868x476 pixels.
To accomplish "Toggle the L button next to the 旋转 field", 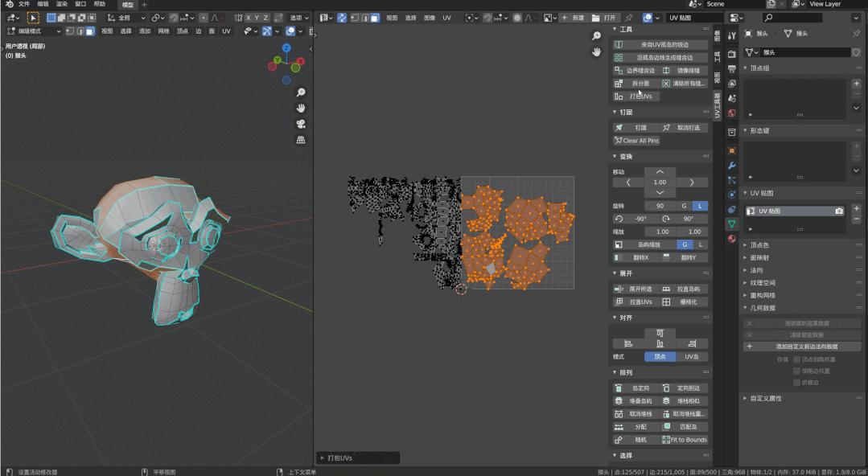I will [698, 206].
